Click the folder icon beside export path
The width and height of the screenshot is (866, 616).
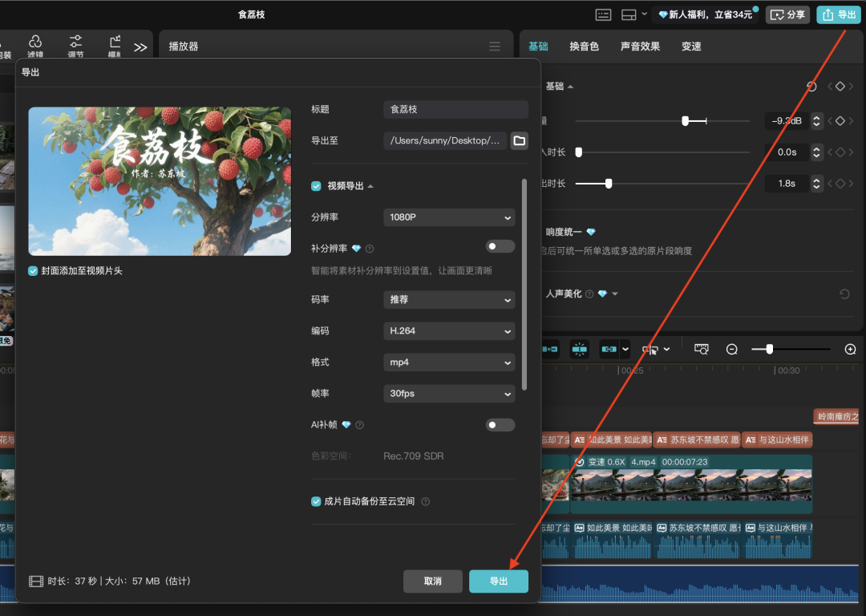[x=520, y=141]
